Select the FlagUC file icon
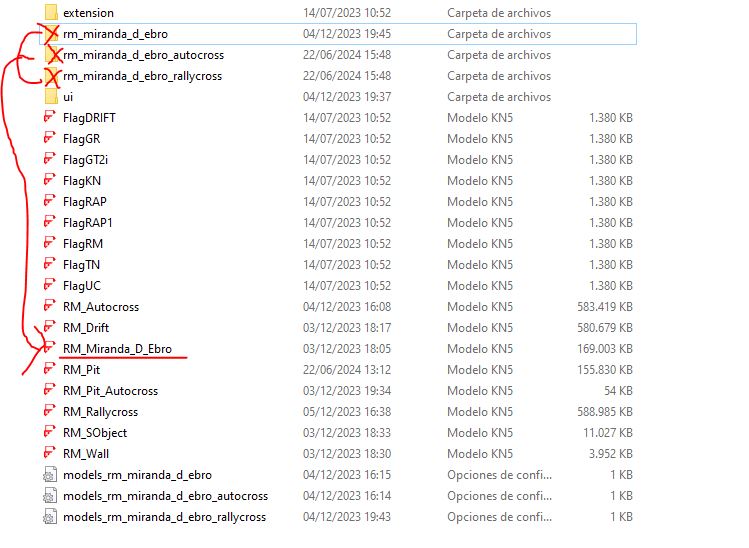 (x=50, y=285)
